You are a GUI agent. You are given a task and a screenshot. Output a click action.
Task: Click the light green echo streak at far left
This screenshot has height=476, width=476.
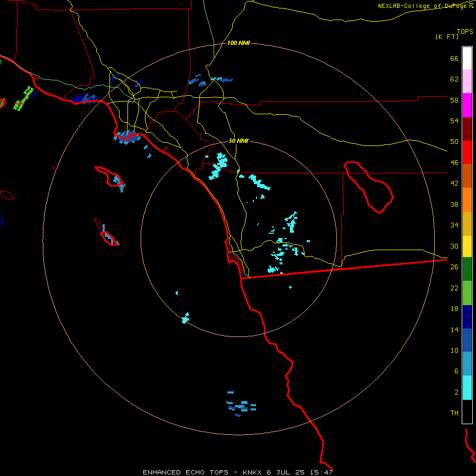pyautogui.click(x=23, y=98)
